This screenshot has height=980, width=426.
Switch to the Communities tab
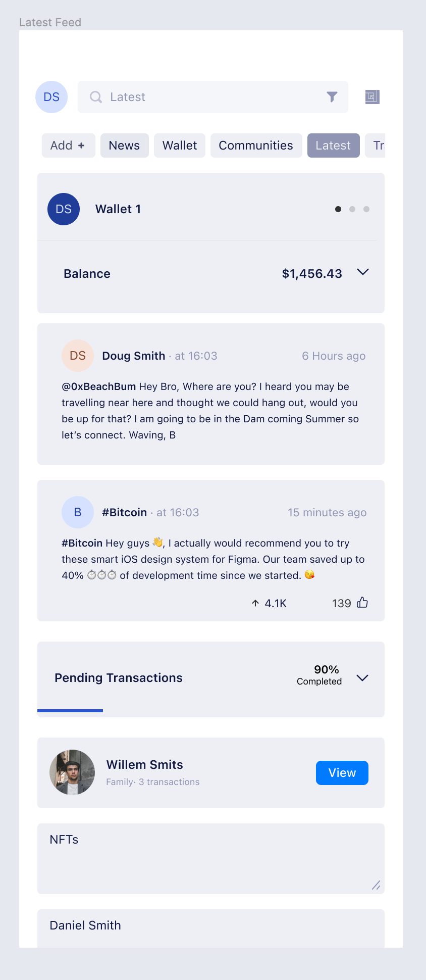(x=256, y=145)
